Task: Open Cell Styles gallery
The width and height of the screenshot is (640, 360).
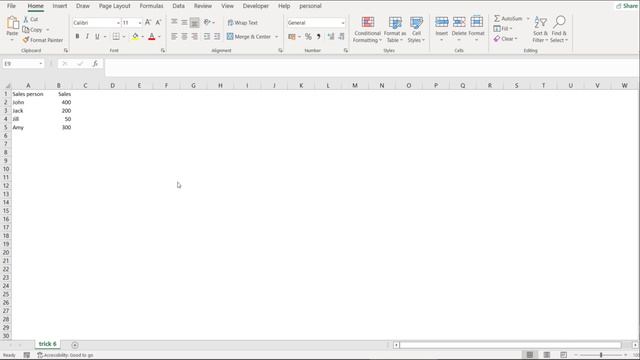Action: tap(416, 29)
